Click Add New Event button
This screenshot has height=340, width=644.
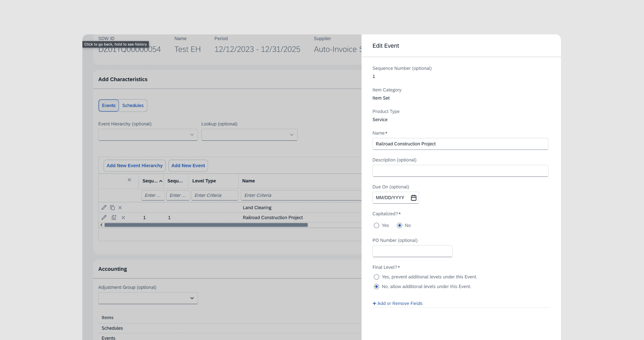point(188,166)
